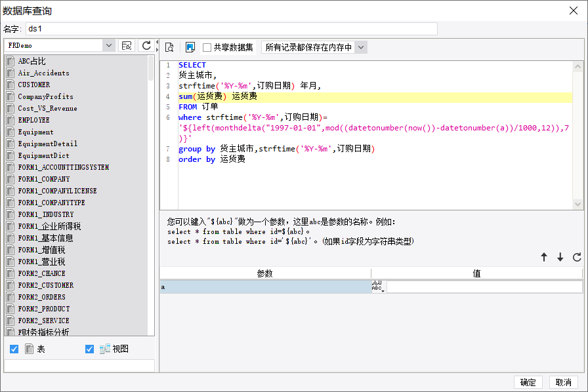
Task: Click the order by 运货费 line
Action: 212,159
